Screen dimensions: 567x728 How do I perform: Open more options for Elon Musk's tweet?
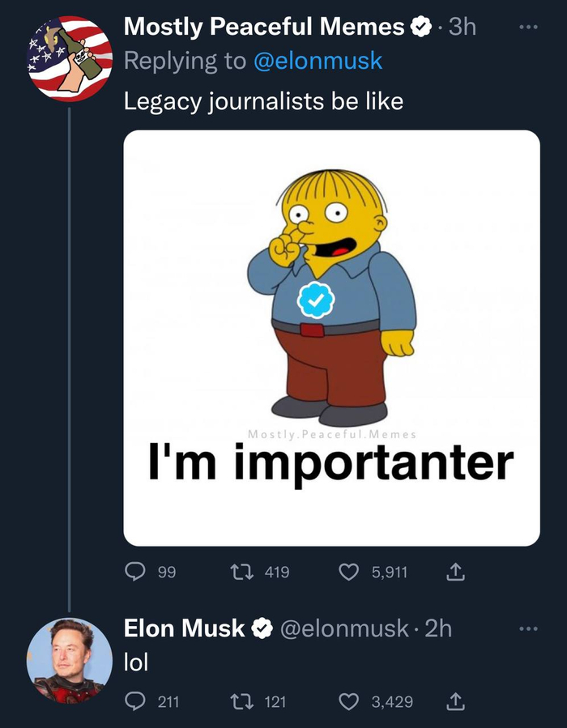(528, 628)
